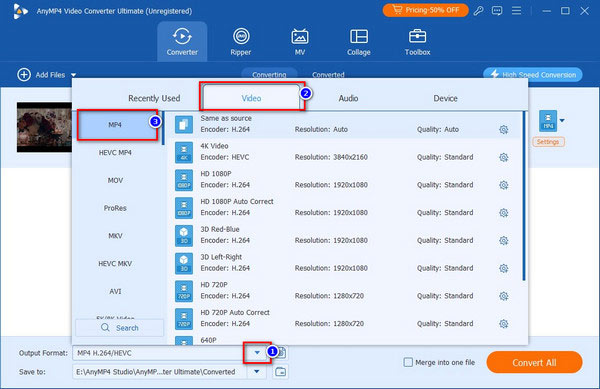This screenshot has height=389, width=600.
Task: Open settings gear for Same as source
Action: pyautogui.click(x=504, y=129)
